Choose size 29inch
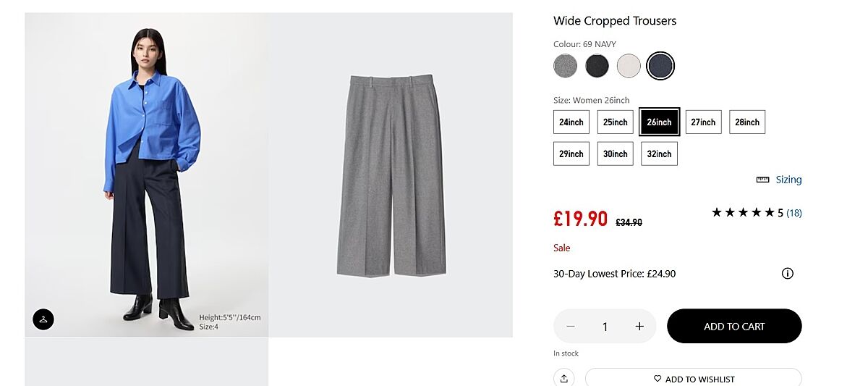Image resolution: width=868 pixels, height=386 pixels. [571, 154]
